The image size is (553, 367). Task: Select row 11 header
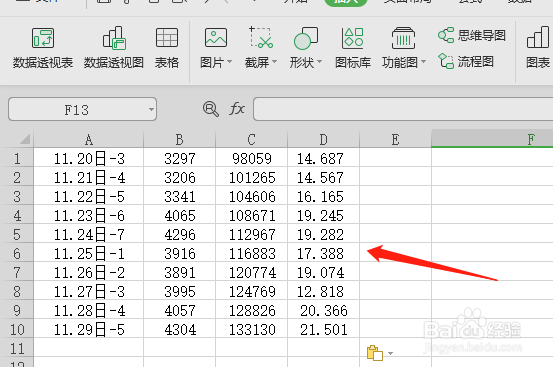coord(17,349)
